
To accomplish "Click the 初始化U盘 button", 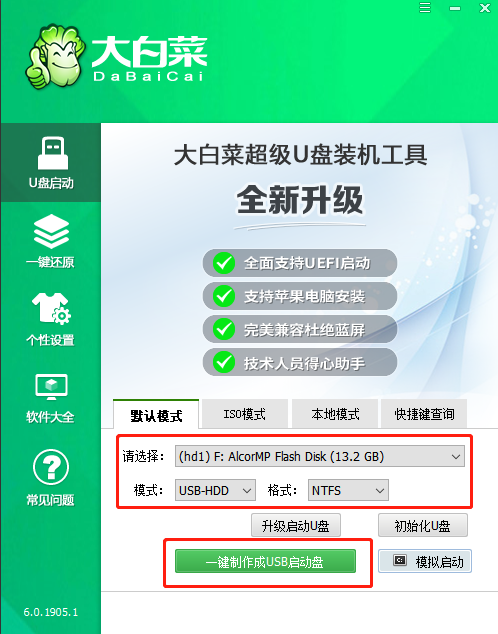I will tap(422, 525).
